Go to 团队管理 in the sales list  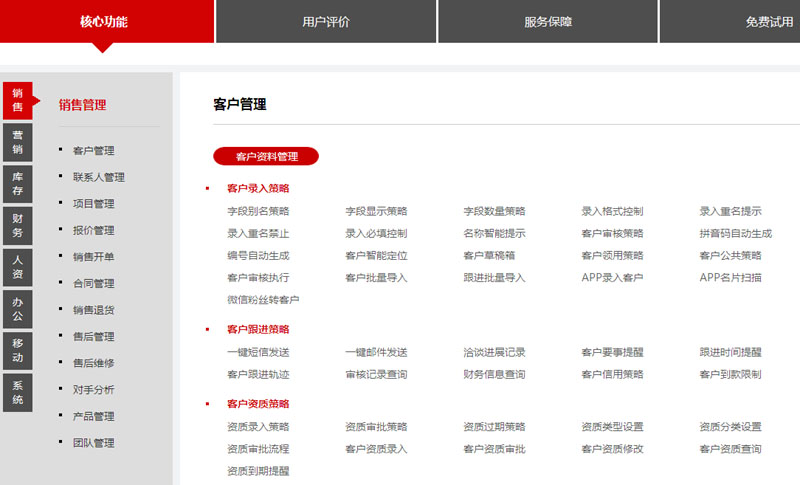click(x=93, y=442)
